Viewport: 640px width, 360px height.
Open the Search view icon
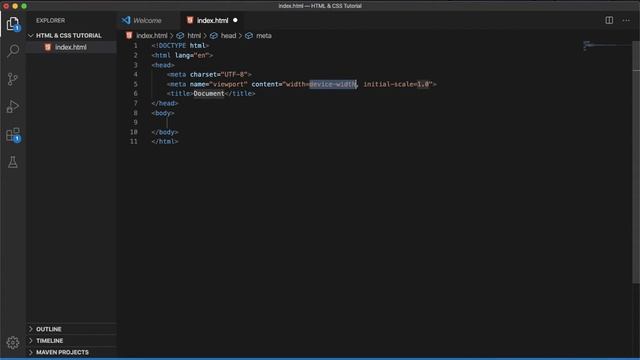[x=13, y=51]
